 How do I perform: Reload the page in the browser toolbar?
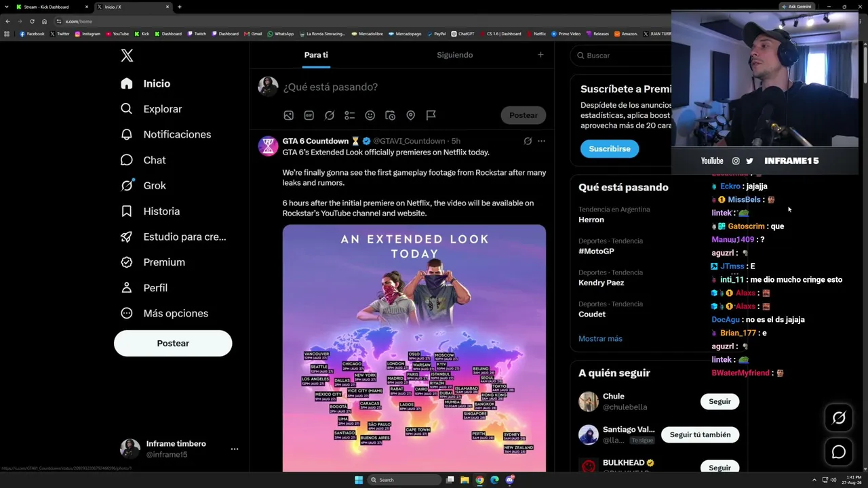point(32,21)
